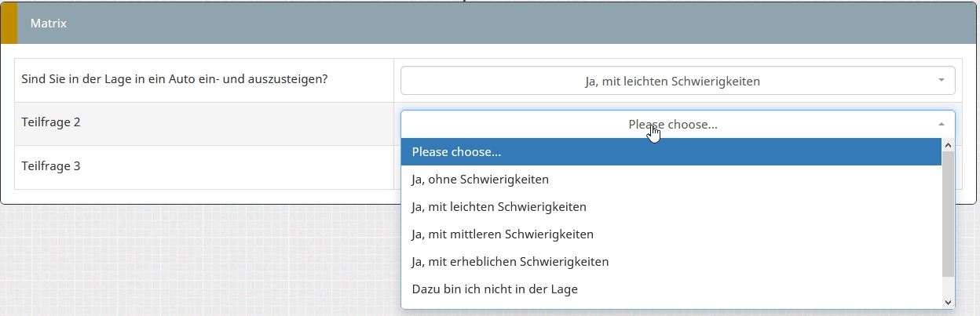
Task: Click scrollbar track below the thumb
Action: pyautogui.click(x=948, y=285)
